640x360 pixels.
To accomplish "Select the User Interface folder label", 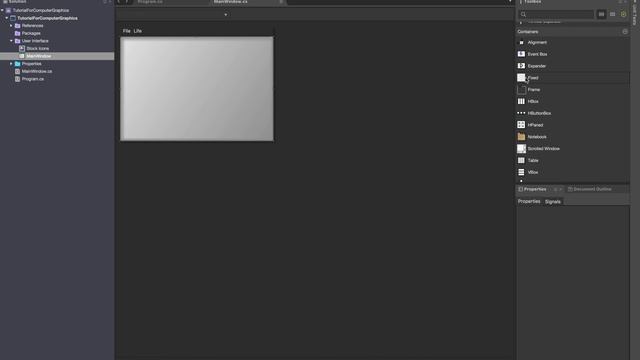I will click(35, 41).
